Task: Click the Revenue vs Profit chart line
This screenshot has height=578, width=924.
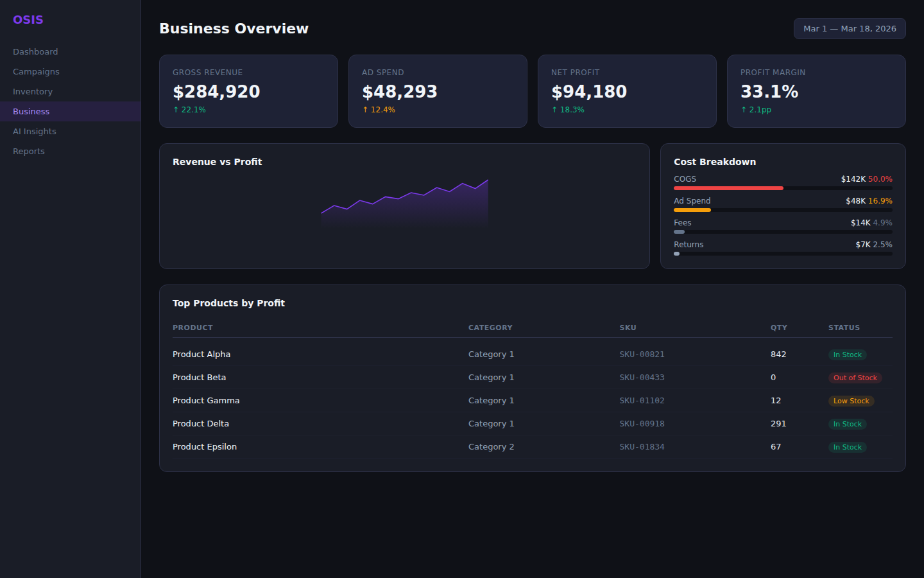Action: (411, 193)
